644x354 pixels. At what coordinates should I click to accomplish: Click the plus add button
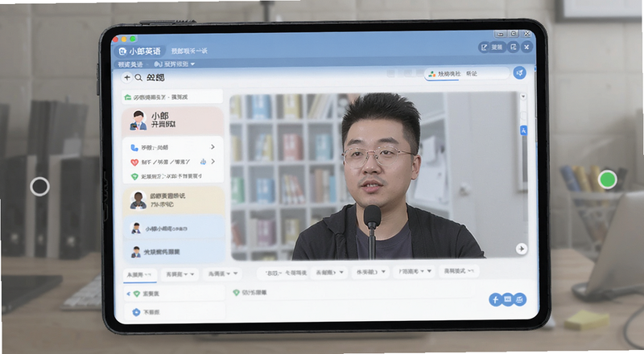coord(127,77)
